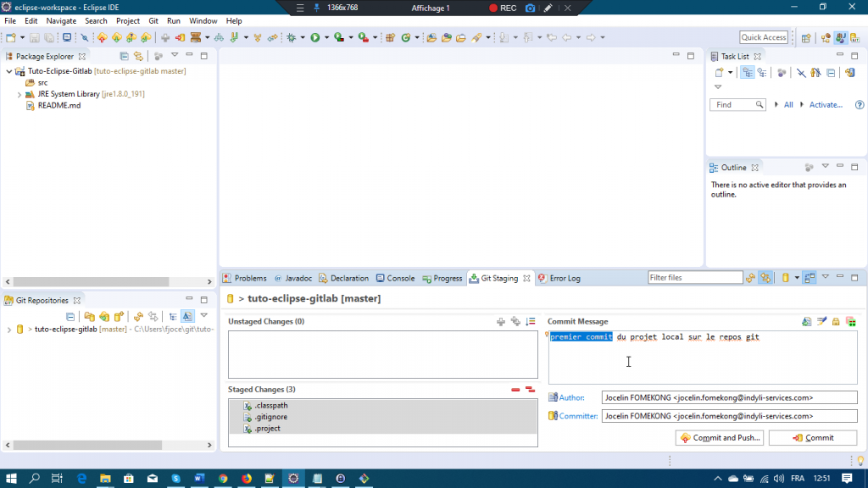Click the Commit and Push button

(720, 438)
